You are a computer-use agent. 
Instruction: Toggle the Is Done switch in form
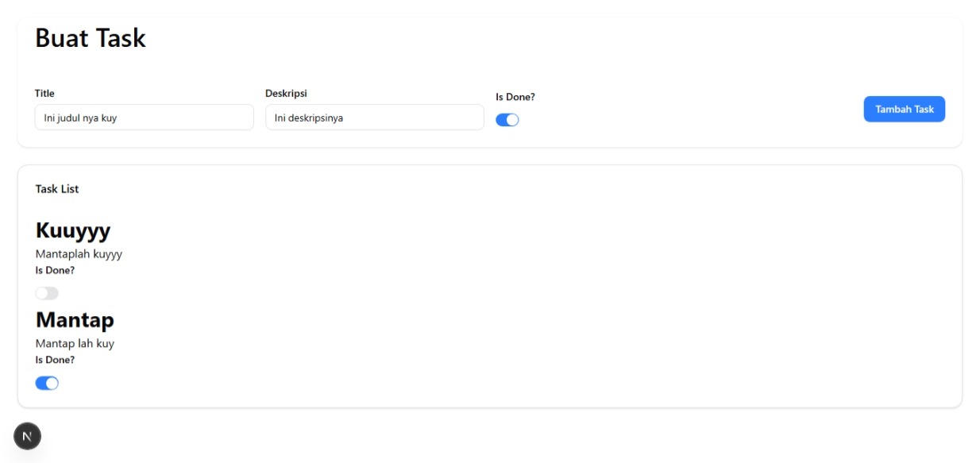pos(506,118)
